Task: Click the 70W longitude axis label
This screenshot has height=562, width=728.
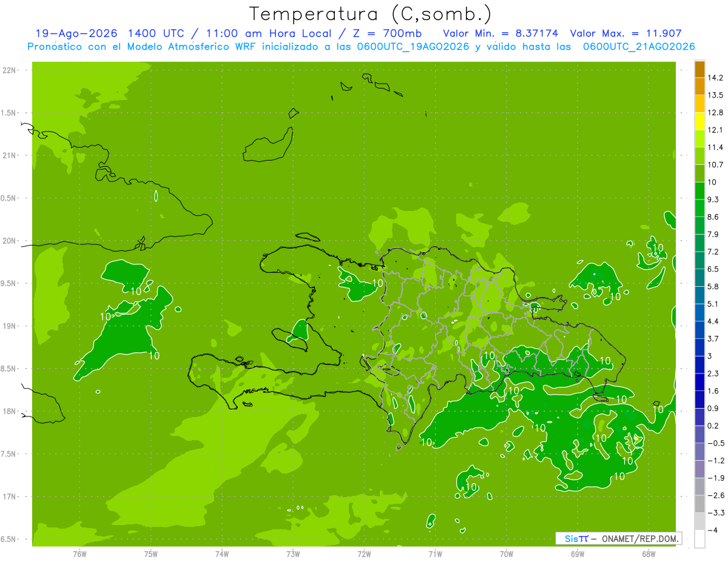Action: (x=507, y=554)
